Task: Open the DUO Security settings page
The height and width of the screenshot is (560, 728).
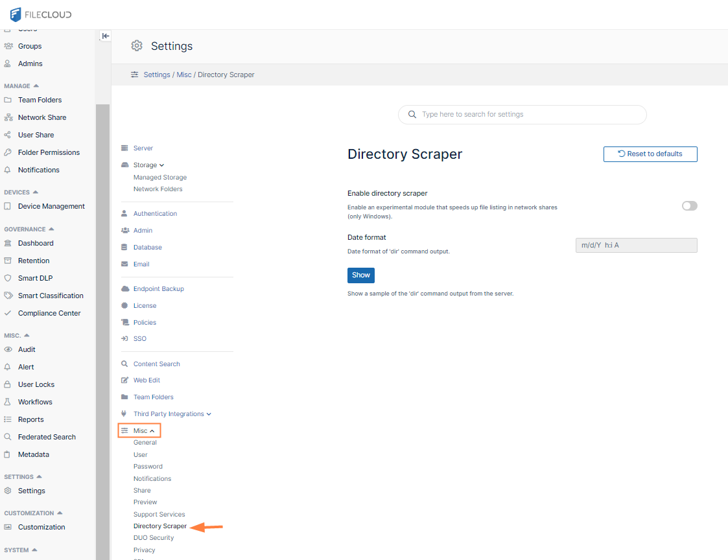Action: (154, 537)
